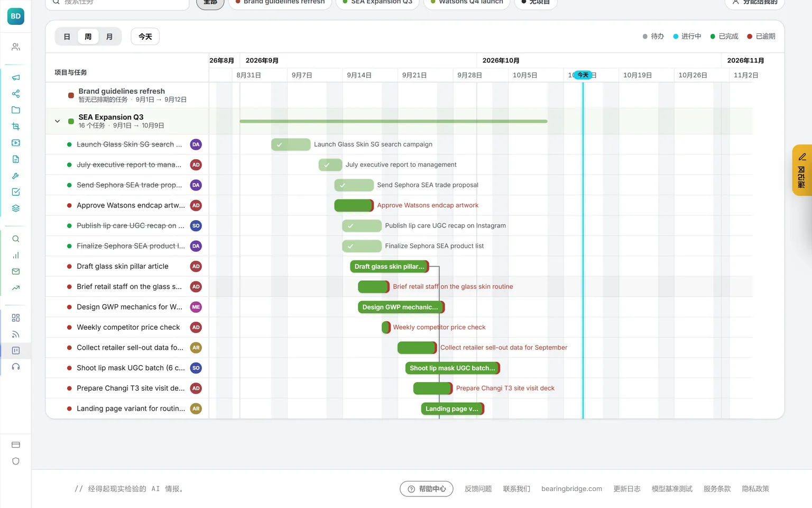Filter by Watsons Q4 launch chip
The width and height of the screenshot is (812, 508).
tap(467, 3)
